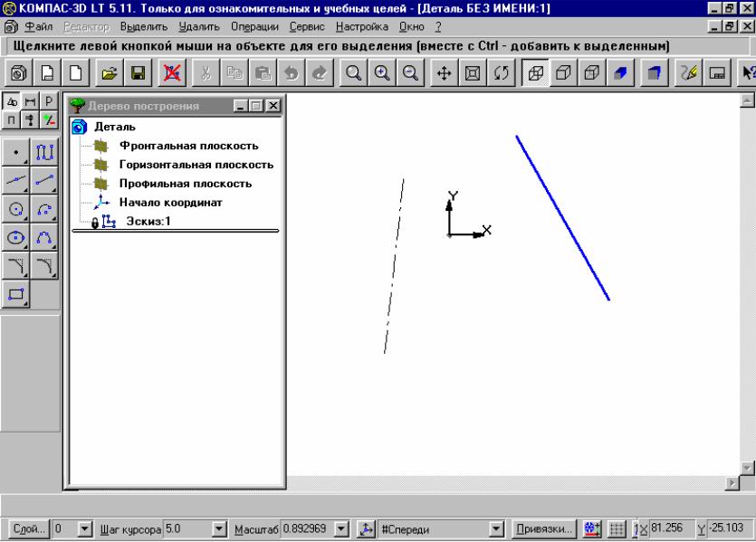756x542 pixels.
Task: Select the Pan four-arrow icon
Action: 444,73
